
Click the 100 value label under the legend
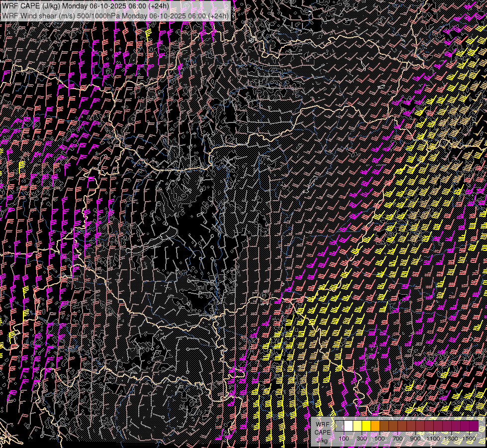point(344,438)
